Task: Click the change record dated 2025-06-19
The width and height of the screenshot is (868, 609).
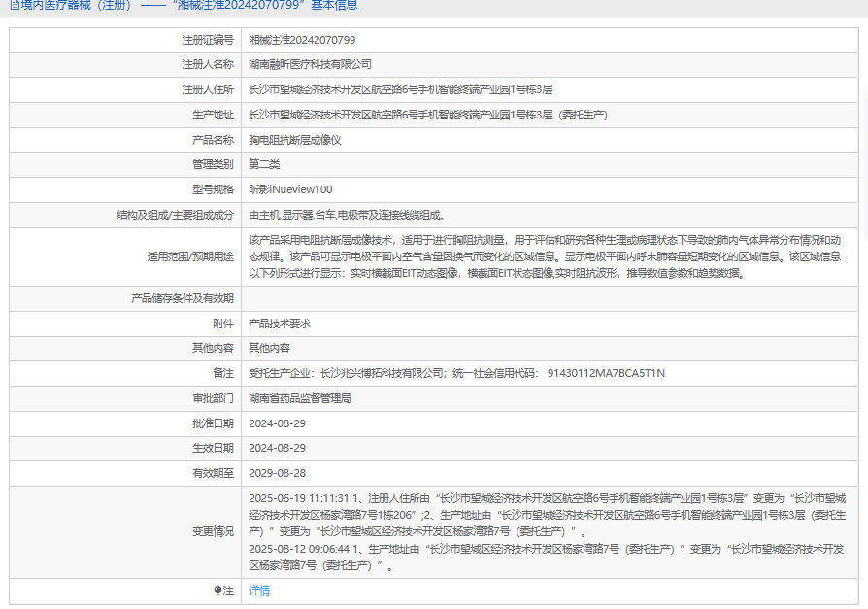Action: click(x=547, y=515)
